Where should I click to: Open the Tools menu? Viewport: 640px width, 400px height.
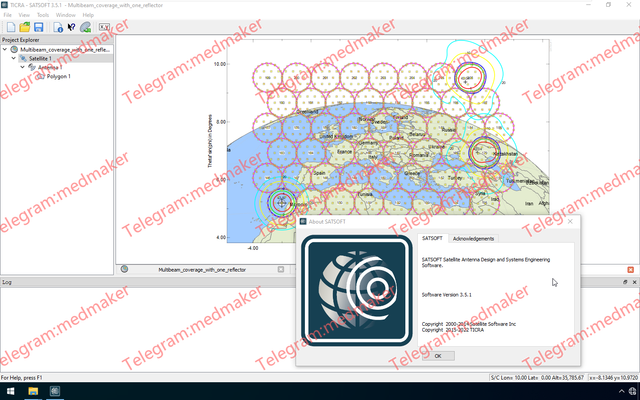click(43, 15)
